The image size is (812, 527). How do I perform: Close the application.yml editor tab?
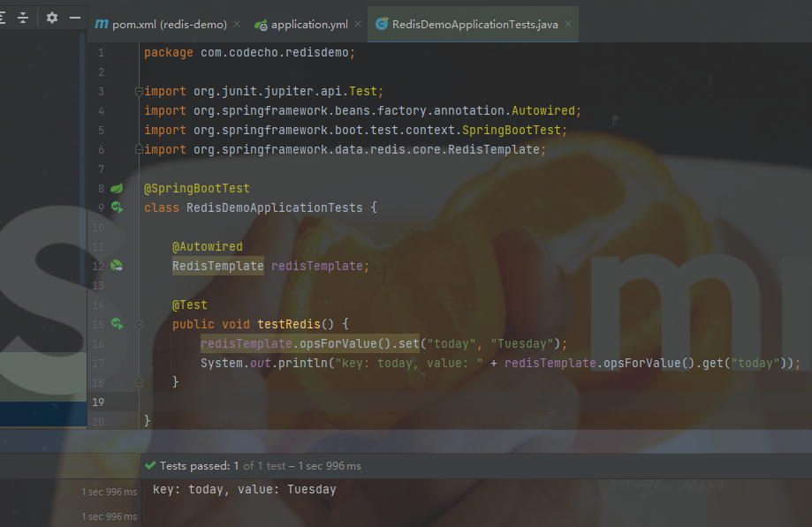(358, 24)
